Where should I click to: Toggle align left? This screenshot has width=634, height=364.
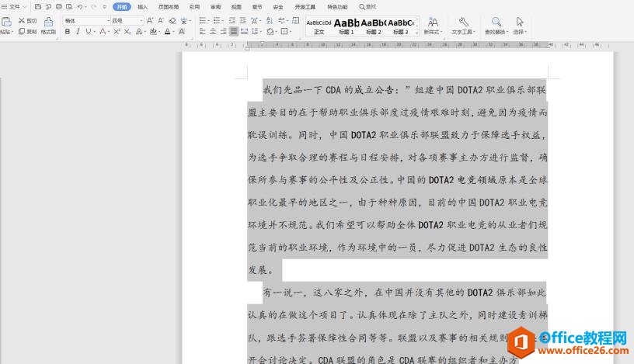click(203, 32)
